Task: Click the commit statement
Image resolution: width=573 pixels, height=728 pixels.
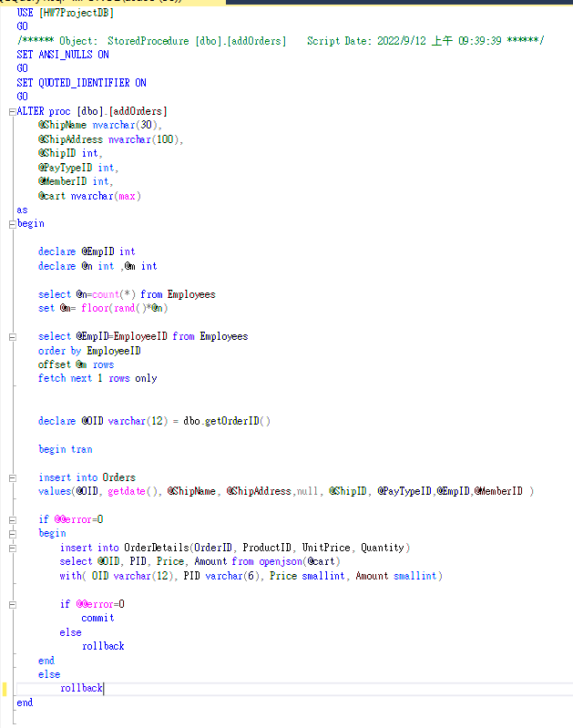Action: click(x=97, y=619)
